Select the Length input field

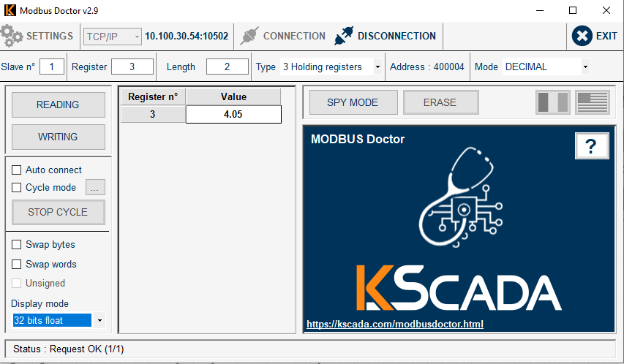[x=227, y=67]
